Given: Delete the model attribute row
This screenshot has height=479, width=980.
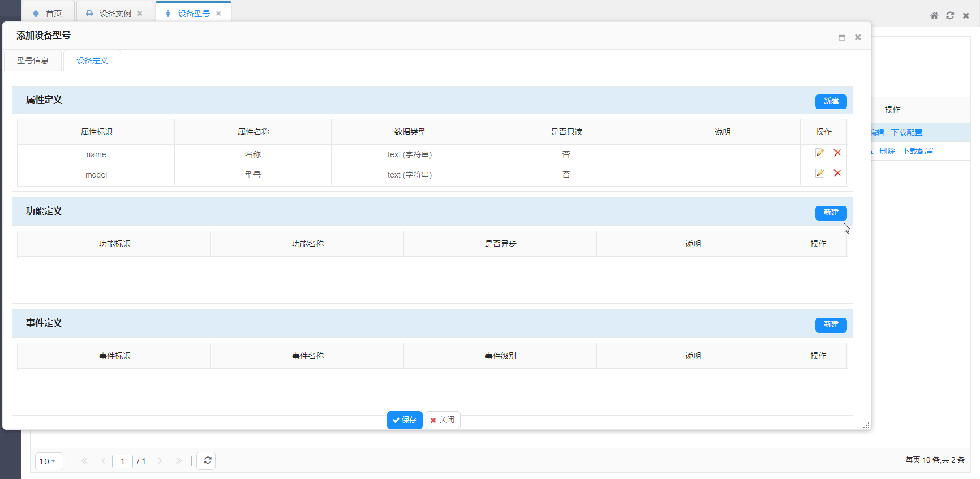Looking at the screenshot, I should click(837, 174).
